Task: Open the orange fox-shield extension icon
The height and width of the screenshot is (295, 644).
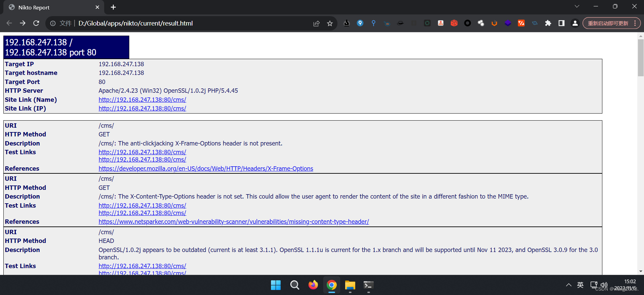Action: tap(494, 23)
